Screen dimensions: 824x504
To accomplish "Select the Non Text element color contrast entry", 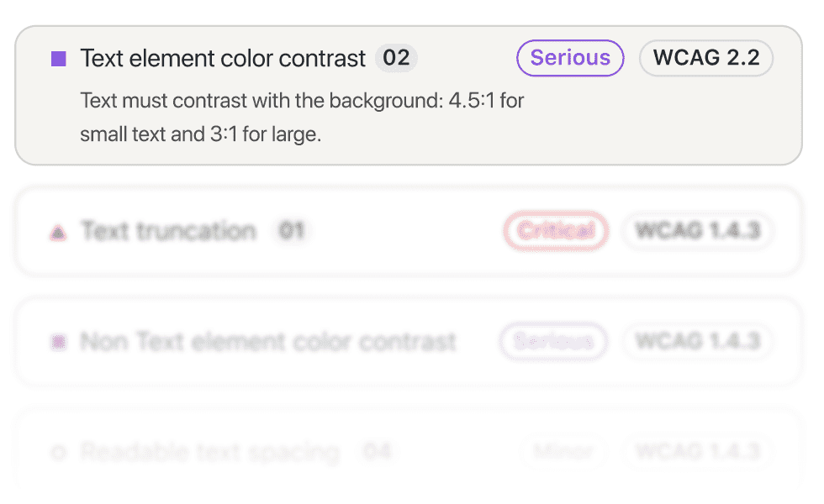I will [267, 341].
